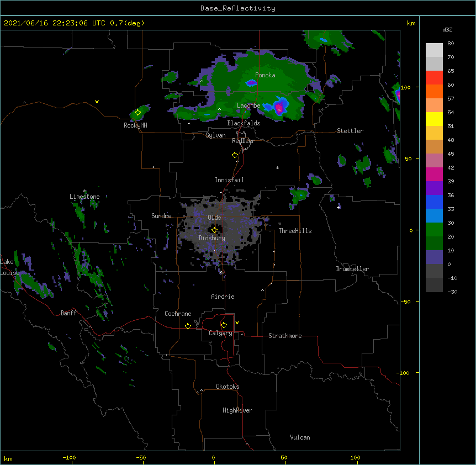This screenshot has width=476, height=465.
Task: Click the Sundre label
Action: point(161,216)
